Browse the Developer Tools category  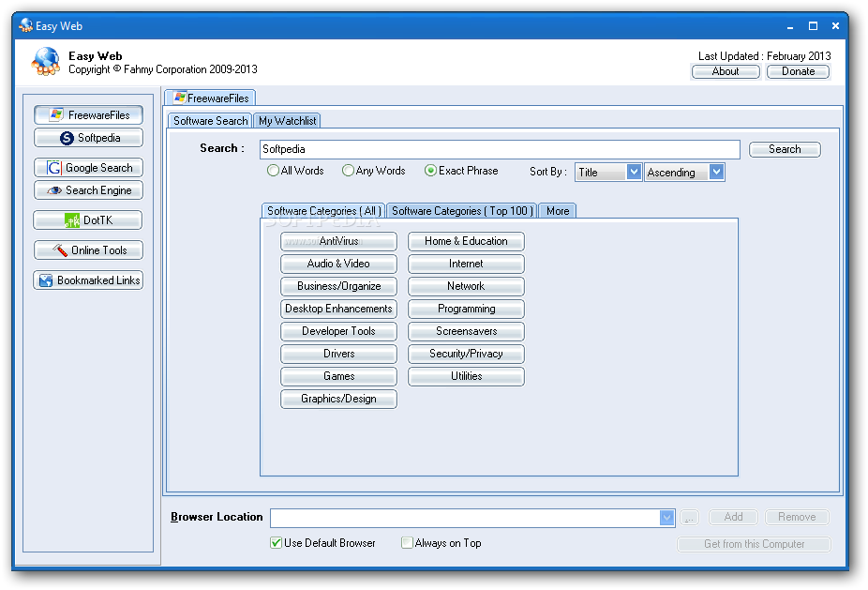[x=338, y=331]
